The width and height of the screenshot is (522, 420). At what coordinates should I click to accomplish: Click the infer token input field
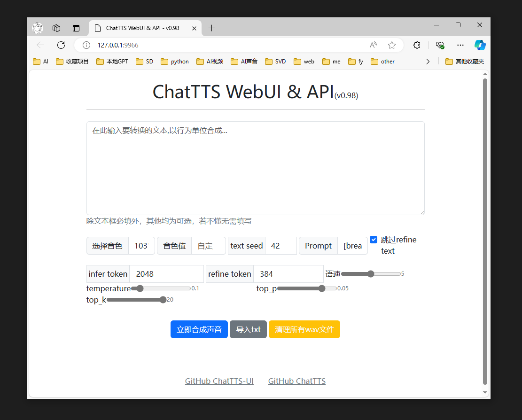click(166, 274)
